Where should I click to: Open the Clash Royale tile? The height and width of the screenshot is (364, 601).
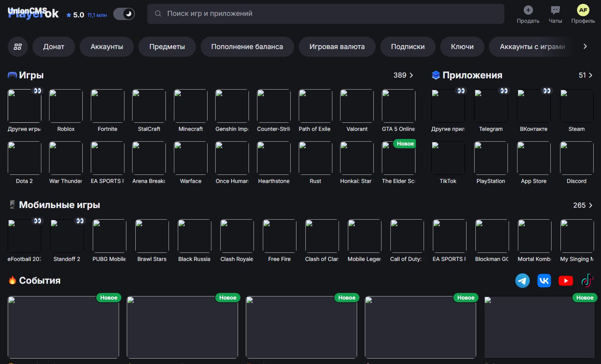237,241
